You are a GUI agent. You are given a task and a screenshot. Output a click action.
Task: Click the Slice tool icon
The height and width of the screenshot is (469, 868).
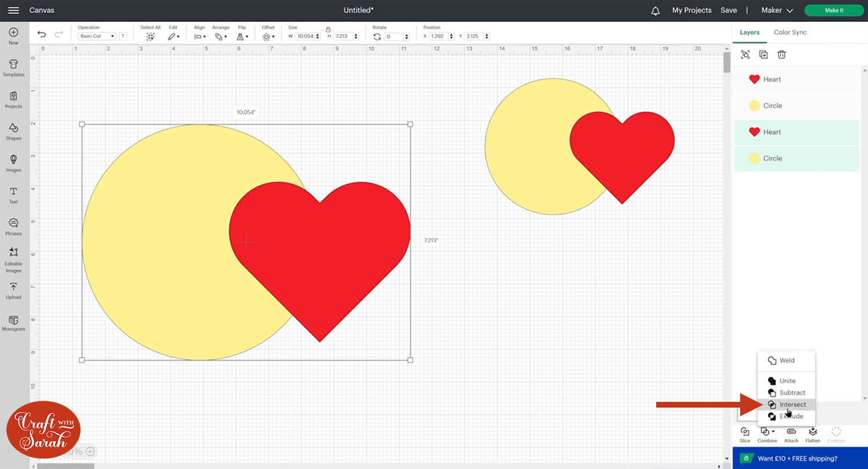click(745, 434)
